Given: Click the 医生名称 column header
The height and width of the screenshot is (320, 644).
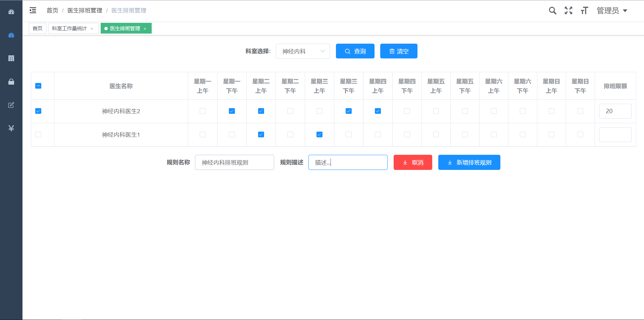Looking at the screenshot, I should 121,86.
